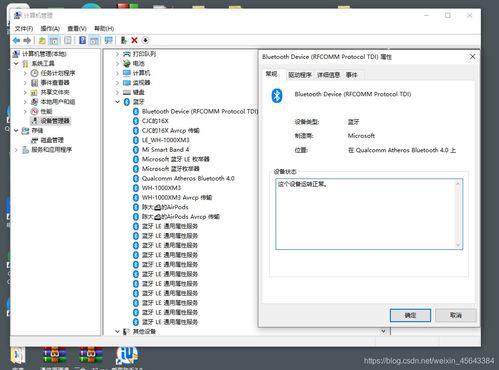Expand the 计算机 device category
The width and height of the screenshot is (499, 370).
117,73
